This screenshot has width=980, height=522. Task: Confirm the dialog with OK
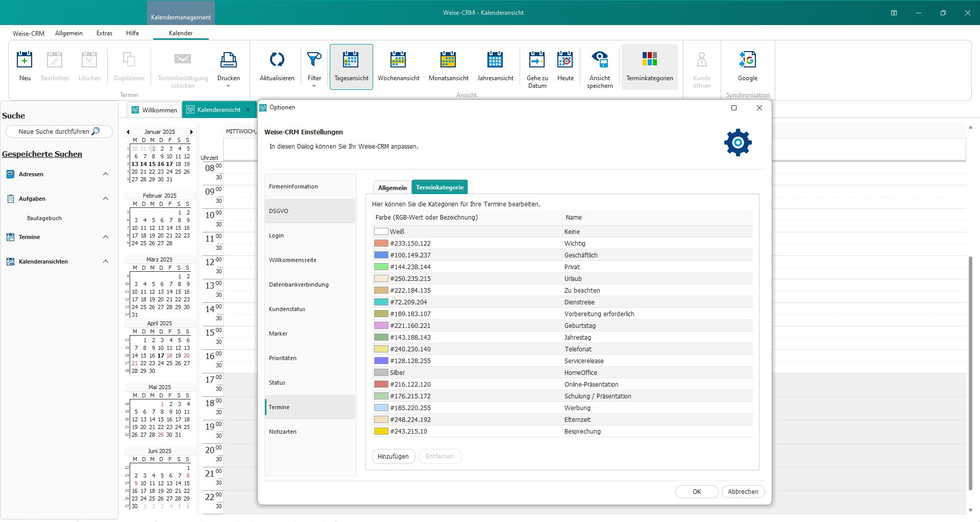point(697,492)
